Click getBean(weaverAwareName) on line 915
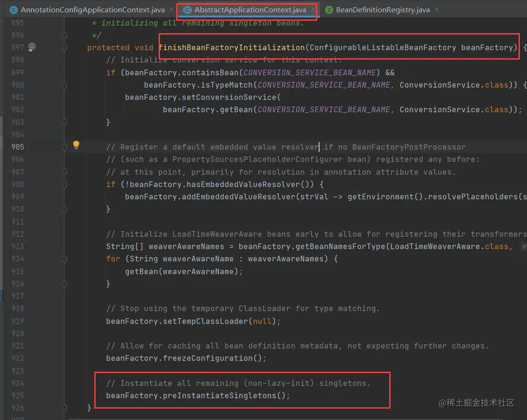 click(182, 271)
